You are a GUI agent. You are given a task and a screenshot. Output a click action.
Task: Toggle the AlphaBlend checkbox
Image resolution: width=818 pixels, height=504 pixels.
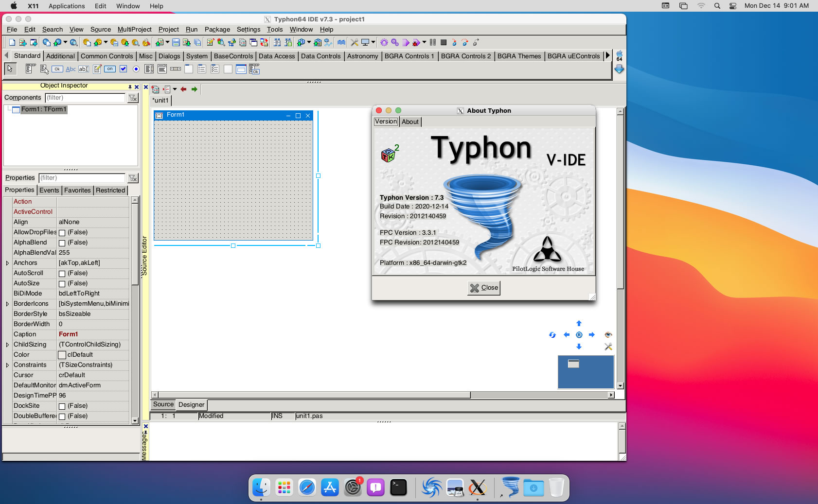(x=62, y=243)
